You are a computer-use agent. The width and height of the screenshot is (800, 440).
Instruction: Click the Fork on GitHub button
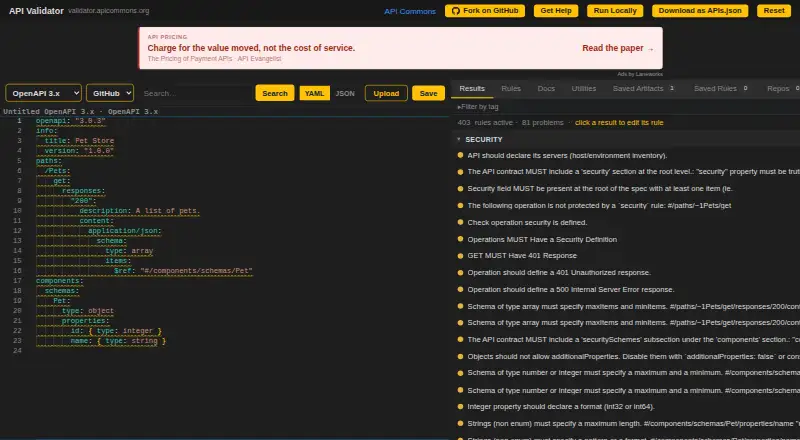tap(485, 11)
